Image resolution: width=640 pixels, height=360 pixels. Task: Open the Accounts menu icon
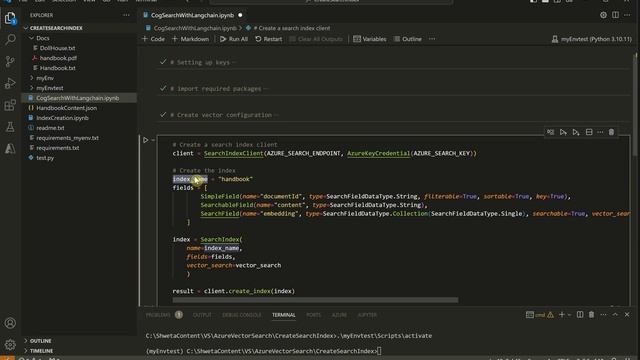coord(10,323)
